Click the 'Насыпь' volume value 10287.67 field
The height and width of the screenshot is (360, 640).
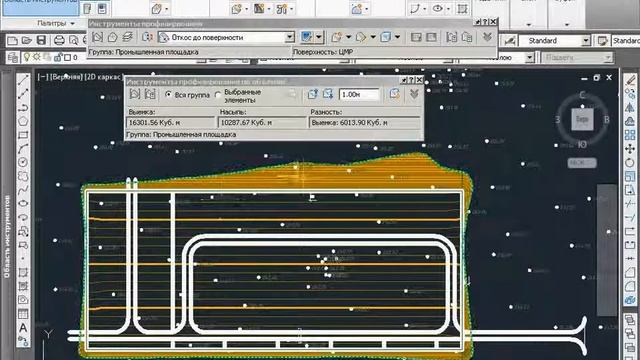pos(263,123)
